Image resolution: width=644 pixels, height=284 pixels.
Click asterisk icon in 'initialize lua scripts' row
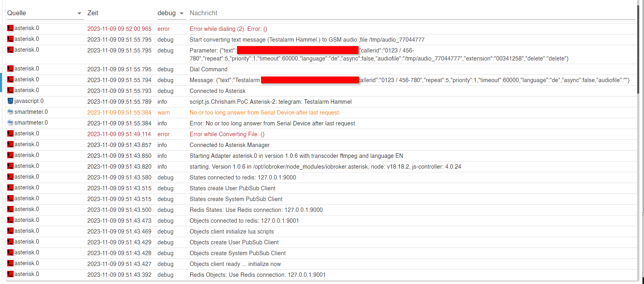click(x=10, y=231)
